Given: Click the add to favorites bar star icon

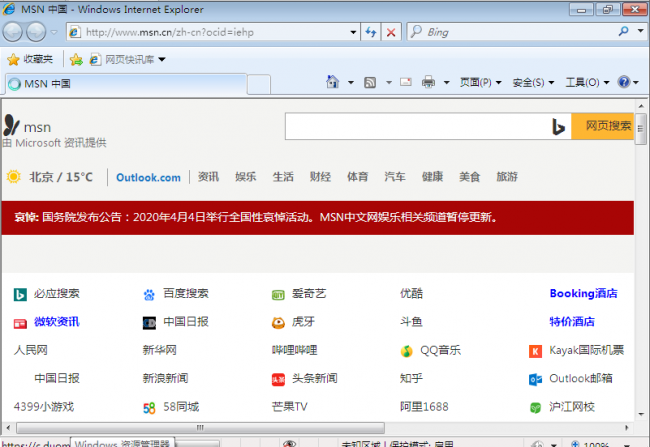Looking at the screenshot, I should coord(76,60).
